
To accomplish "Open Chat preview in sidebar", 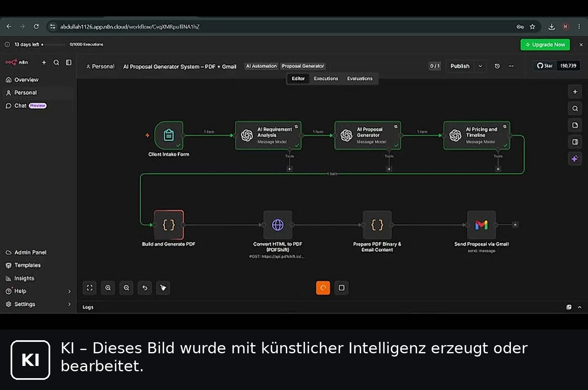I will (38, 106).
